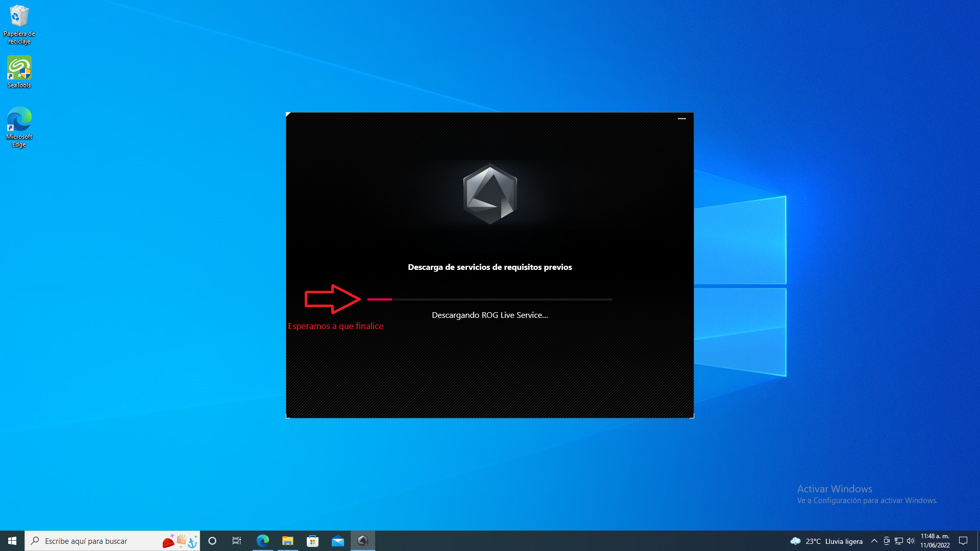Click the Armoury Crate taskbar icon
Image resolution: width=980 pixels, height=551 pixels.
point(363,541)
